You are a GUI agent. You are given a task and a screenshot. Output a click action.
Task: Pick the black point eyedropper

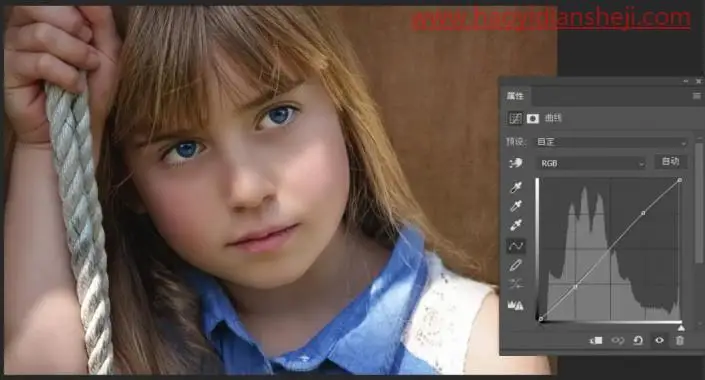[x=516, y=187]
